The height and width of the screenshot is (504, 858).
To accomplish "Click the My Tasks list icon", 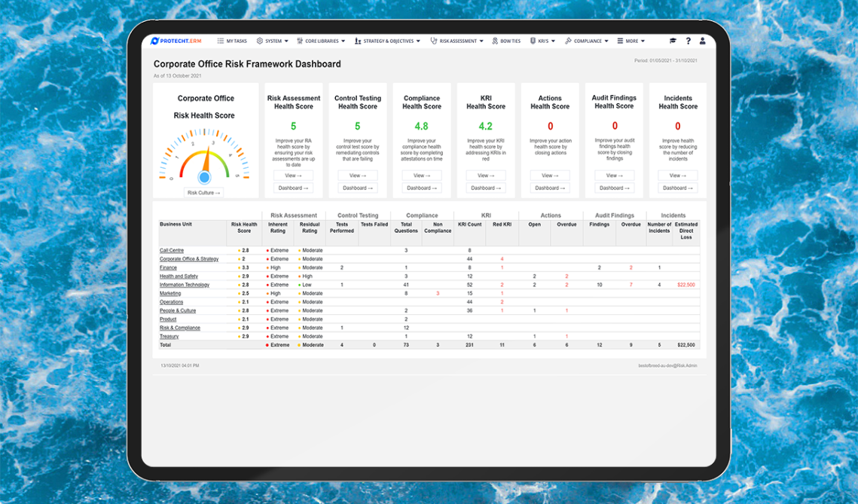I will coord(221,41).
